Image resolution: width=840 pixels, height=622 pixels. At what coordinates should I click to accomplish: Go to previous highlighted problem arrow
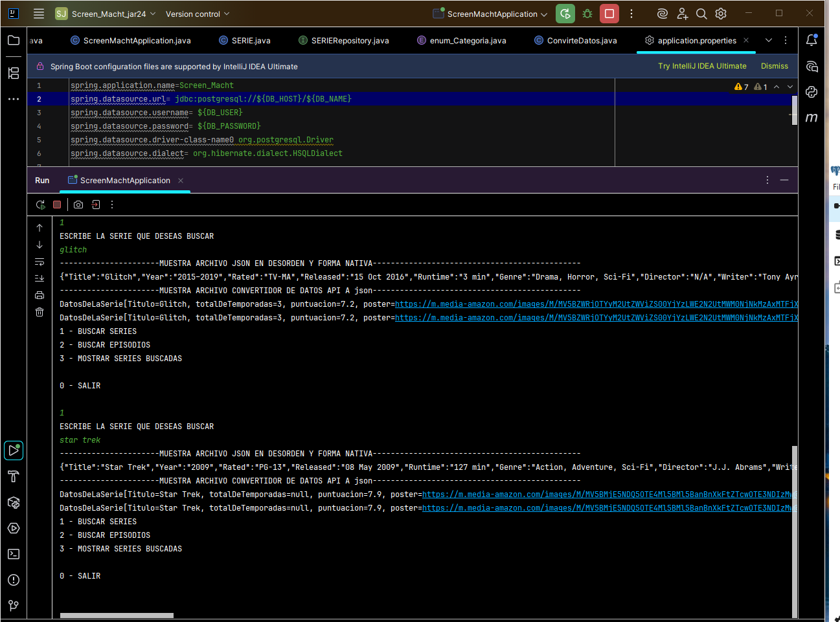(x=777, y=87)
